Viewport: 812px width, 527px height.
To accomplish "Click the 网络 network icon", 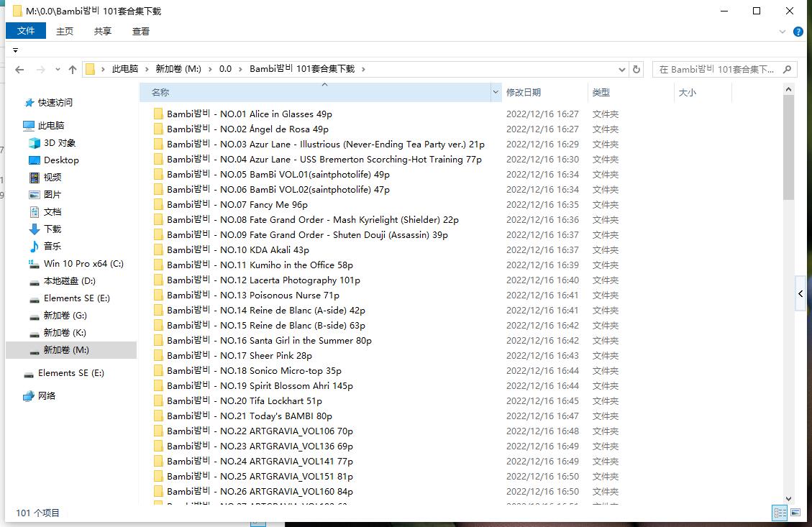I will coord(29,396).
